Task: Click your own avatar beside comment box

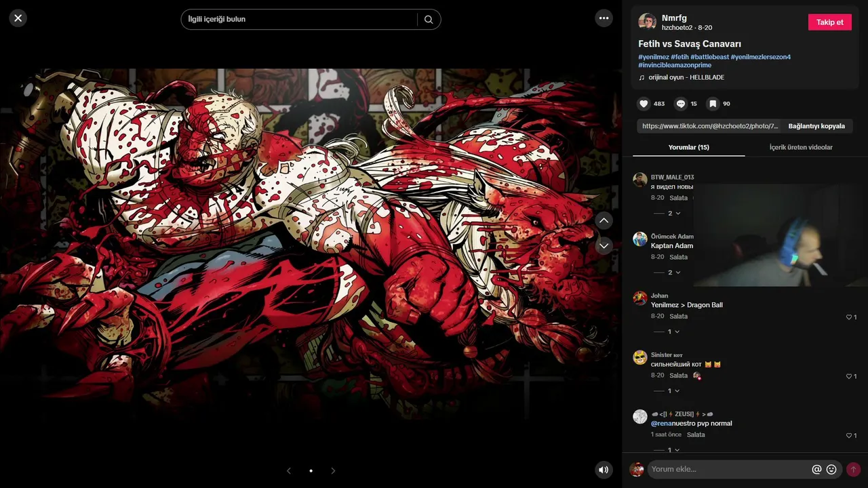Action: pyautogui.click(x=637, y=469)
